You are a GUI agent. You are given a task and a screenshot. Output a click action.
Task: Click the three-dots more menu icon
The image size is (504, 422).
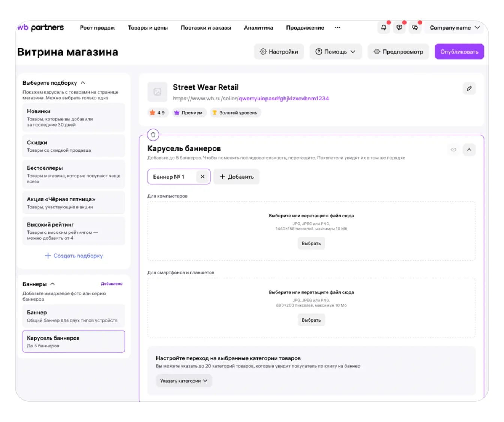point(337,28)
